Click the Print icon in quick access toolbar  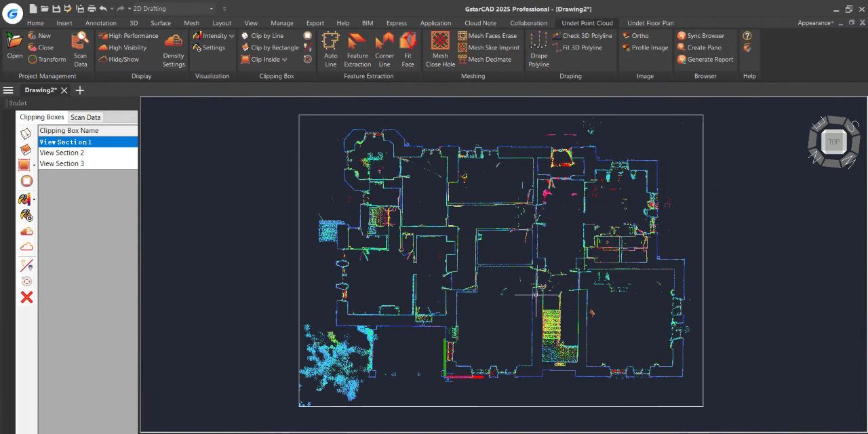tap(92, 9)
